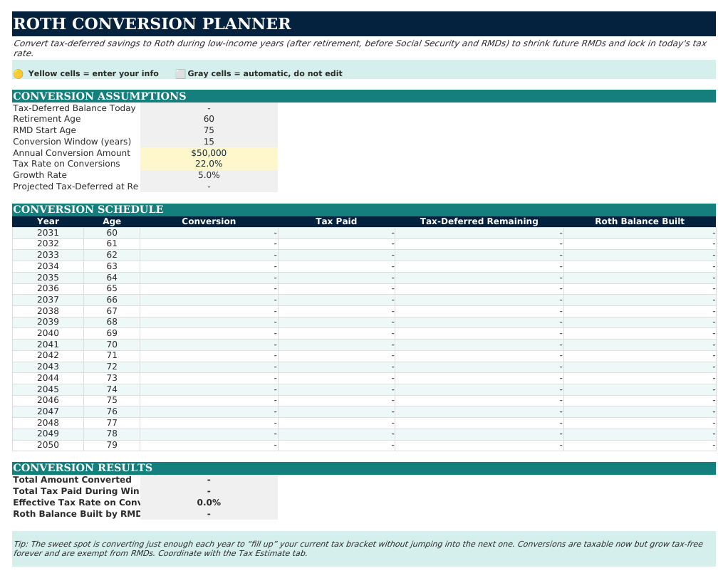Select the Conversion cell for year 2033

click(209, 255)
